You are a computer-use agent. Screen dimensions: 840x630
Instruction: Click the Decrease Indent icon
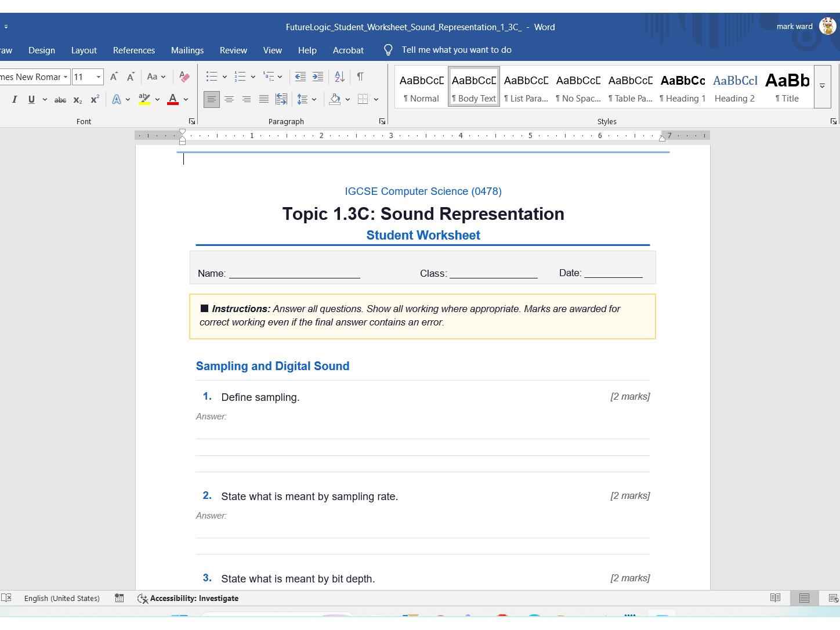pos(300,77)
